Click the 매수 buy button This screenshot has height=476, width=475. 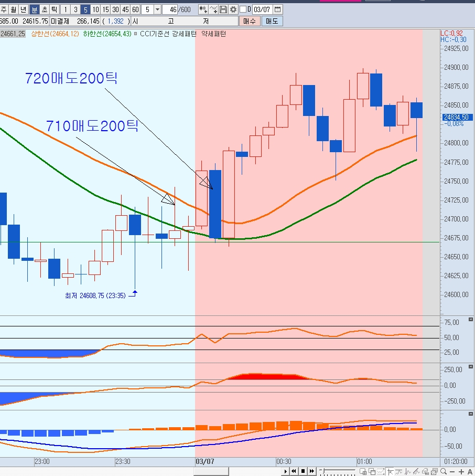[x=250, y=21]
